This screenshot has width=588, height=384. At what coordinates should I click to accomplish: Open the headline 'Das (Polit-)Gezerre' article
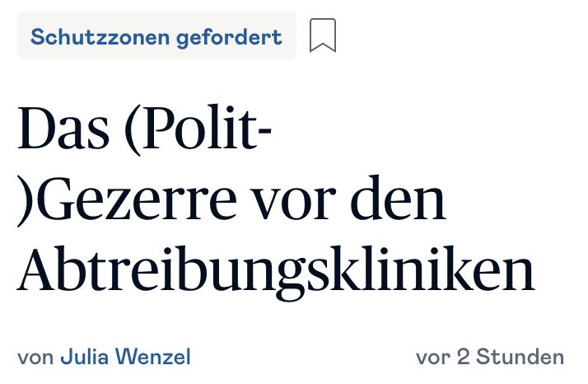(276, 201)
